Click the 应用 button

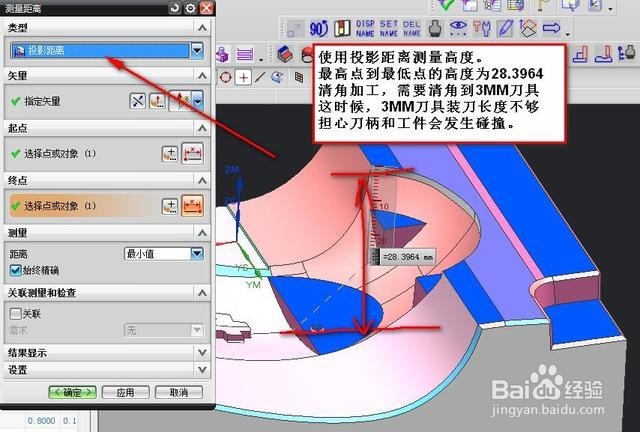pyautogui.click(x=125, y=392)
